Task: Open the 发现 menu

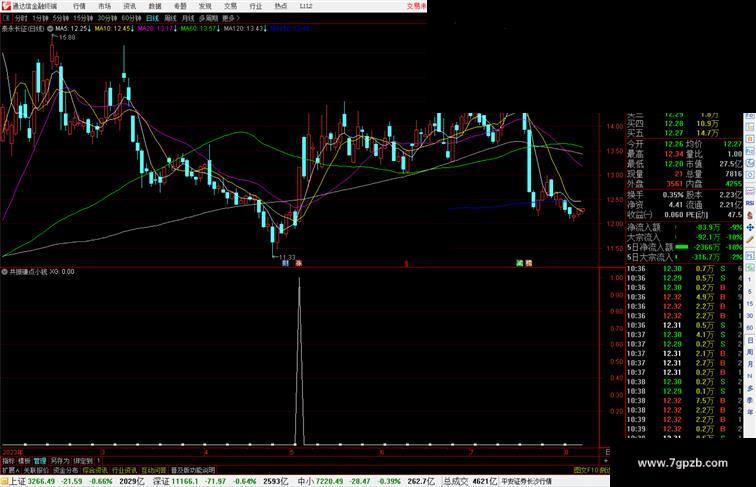Action: tap(205, 6)
